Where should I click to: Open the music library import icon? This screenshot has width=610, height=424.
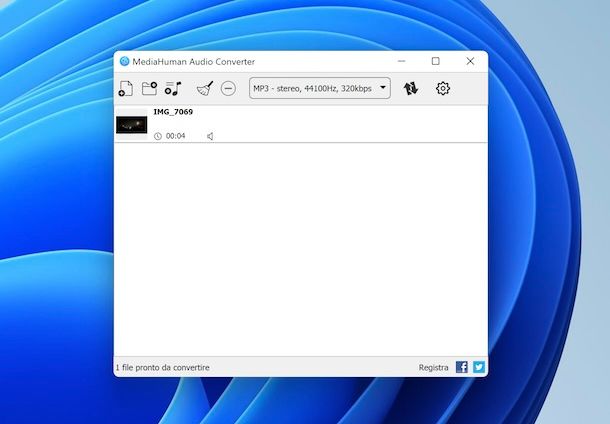[173, 88]
